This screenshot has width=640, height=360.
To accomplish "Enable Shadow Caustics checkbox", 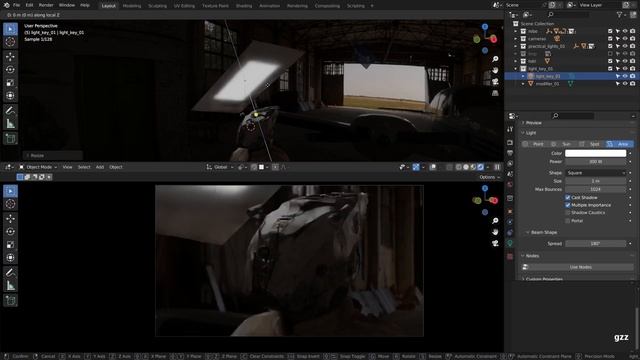I will 568,213.
